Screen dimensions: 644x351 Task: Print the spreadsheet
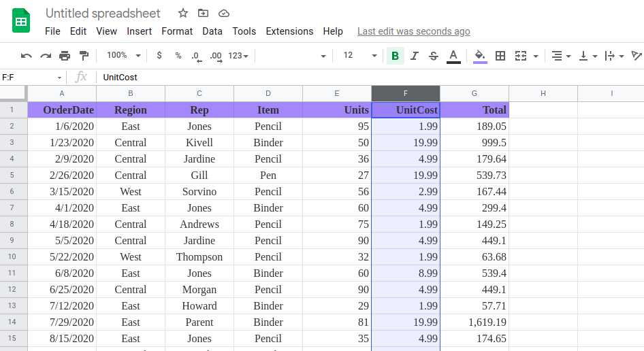click(65, 56)
